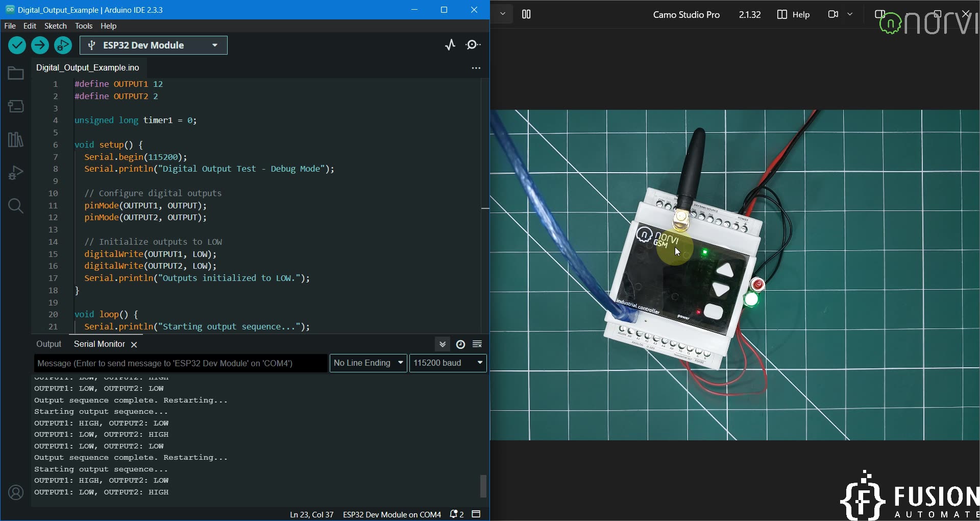Start debugging with the debug icon

[x=63, y=45]
